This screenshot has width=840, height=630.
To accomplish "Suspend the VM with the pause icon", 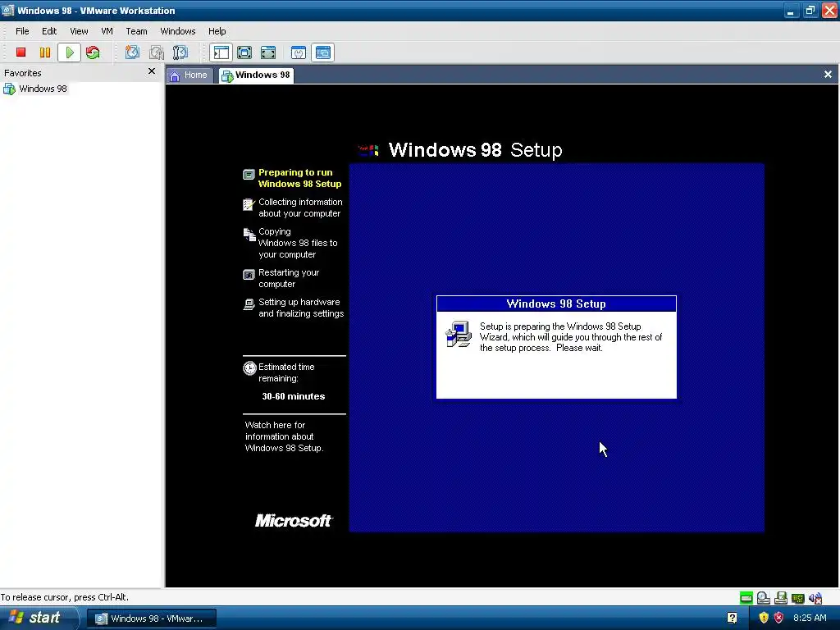I will pos(45,52).
